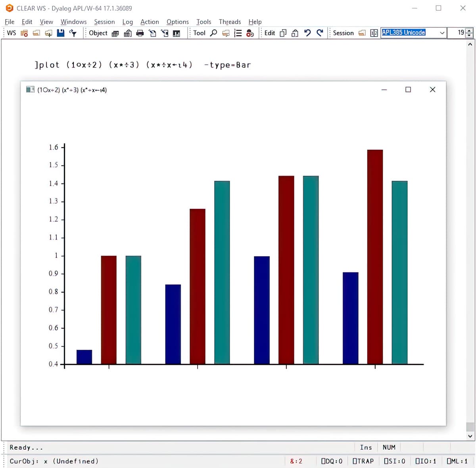Click the Copy icon in Edit toolbar
476x468 pixels.
[283, 33]
